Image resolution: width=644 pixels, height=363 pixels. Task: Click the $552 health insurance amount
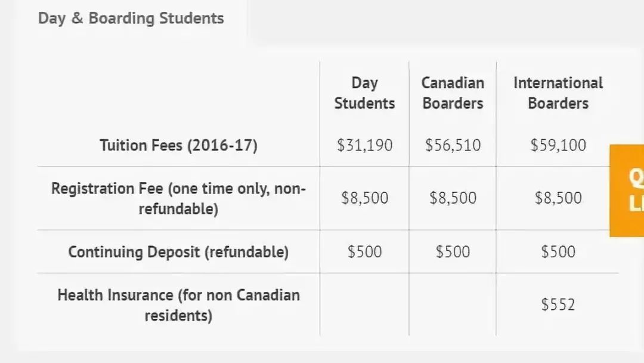558,304
